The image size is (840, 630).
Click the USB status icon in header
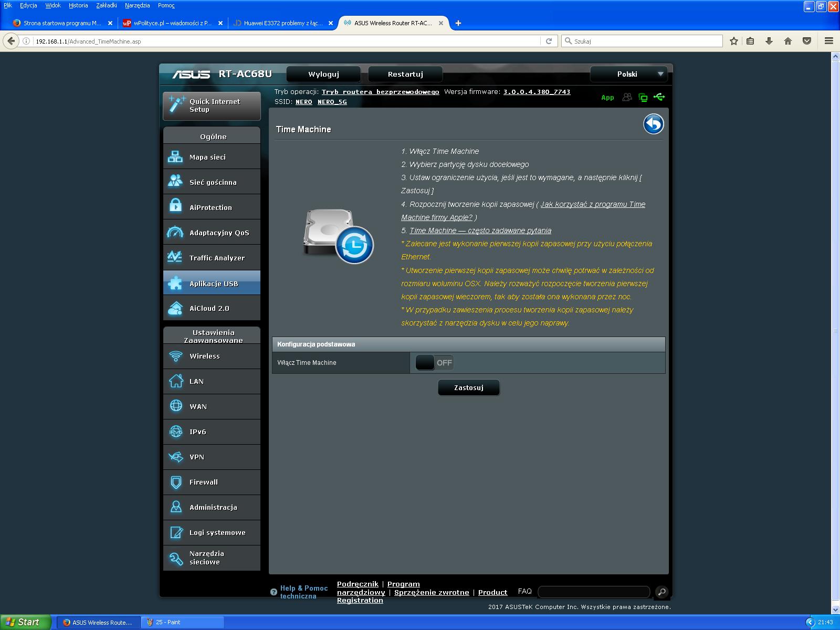[659, 97]
